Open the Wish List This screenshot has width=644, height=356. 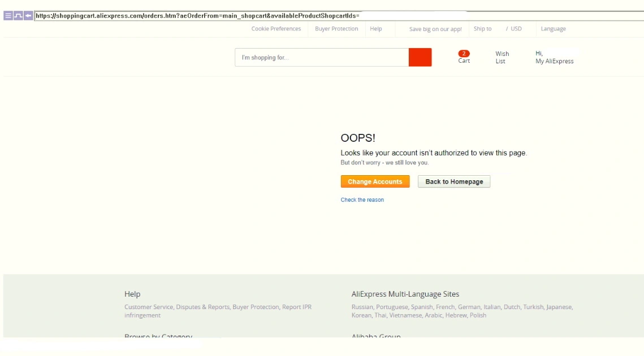point(502,58)
